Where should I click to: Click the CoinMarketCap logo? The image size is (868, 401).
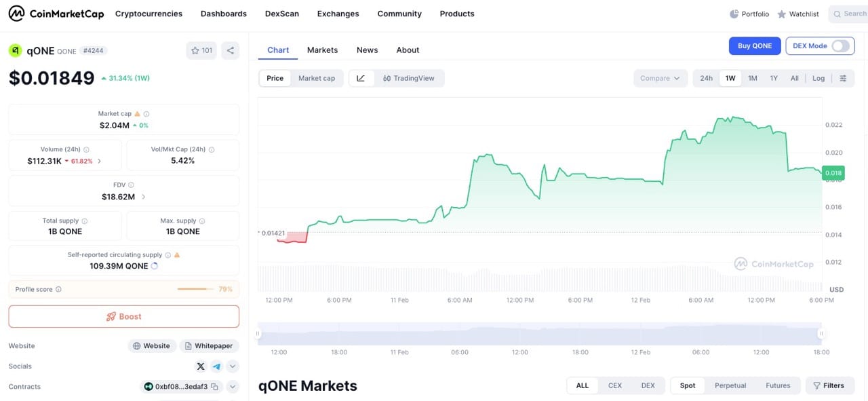pyautogui.click(x=56, y=14)
